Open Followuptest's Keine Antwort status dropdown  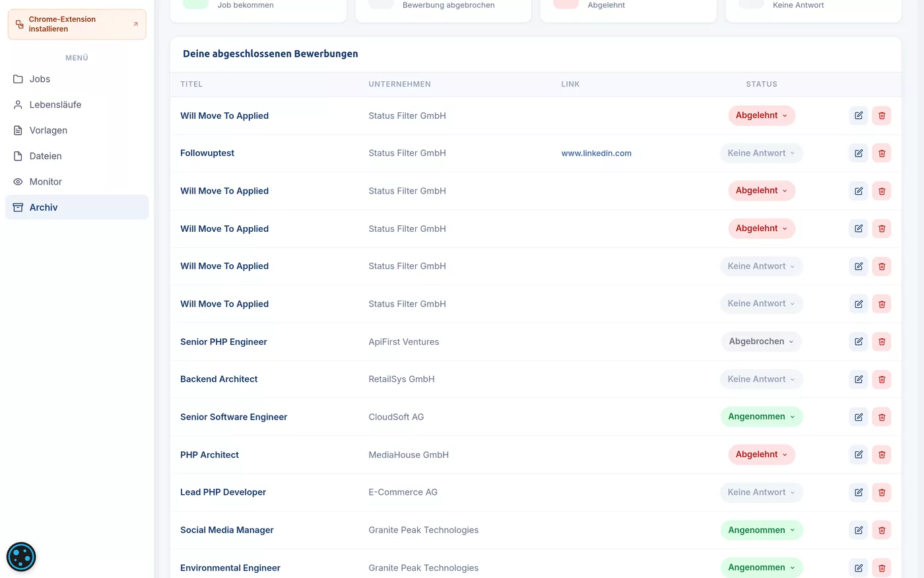coord(762,153)
